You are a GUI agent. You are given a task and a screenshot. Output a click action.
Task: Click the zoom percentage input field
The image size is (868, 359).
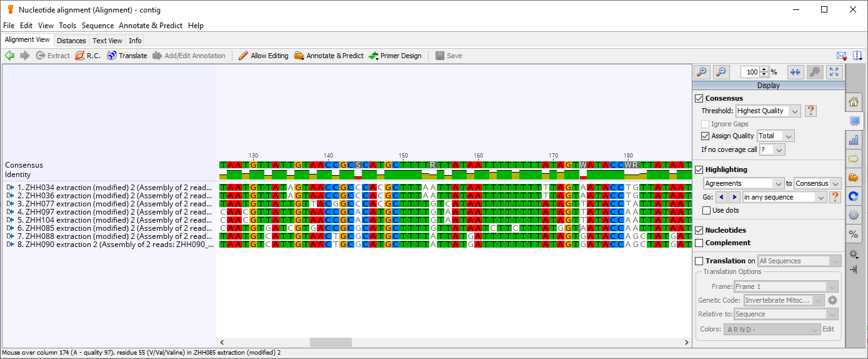tap(750, 72)
